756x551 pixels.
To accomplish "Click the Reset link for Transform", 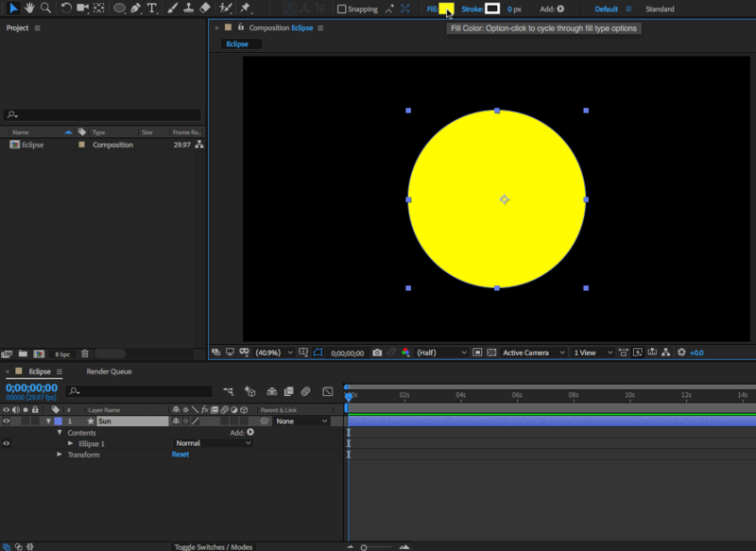I will pyautogui.click(x=180, y=455).
